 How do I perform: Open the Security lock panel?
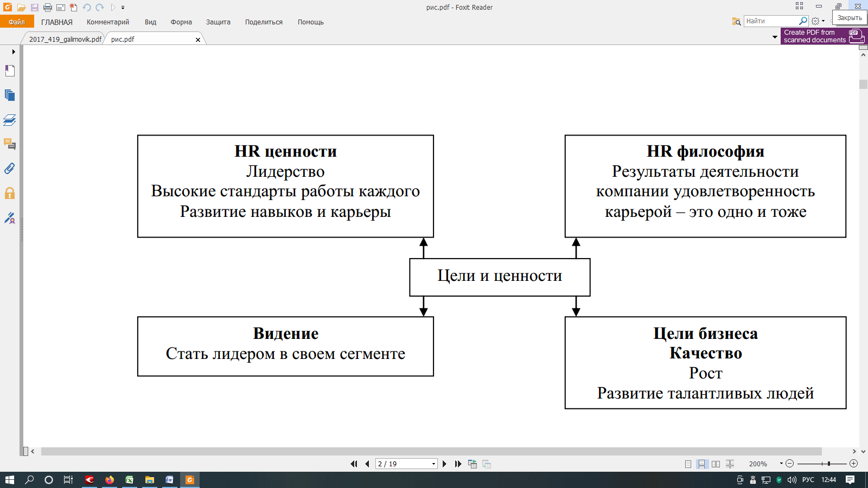tap(10, 193)
